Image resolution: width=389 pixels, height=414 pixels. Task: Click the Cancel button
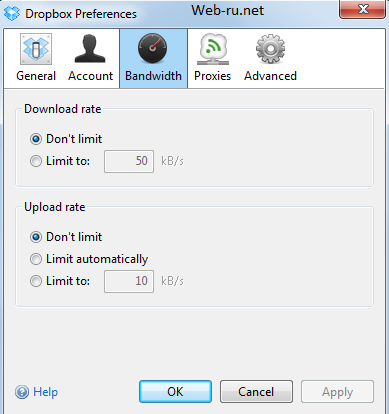pyautogui.click(x=256, y=392)
